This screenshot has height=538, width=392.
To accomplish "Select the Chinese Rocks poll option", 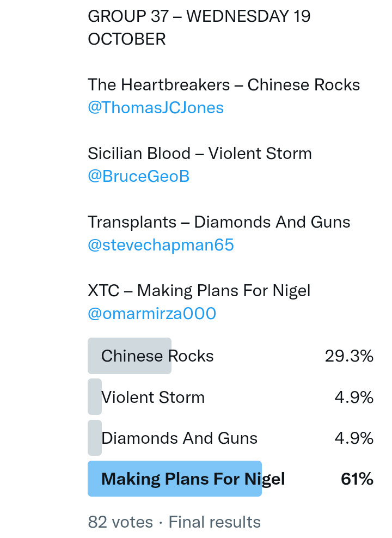I will tap(157, 356).
